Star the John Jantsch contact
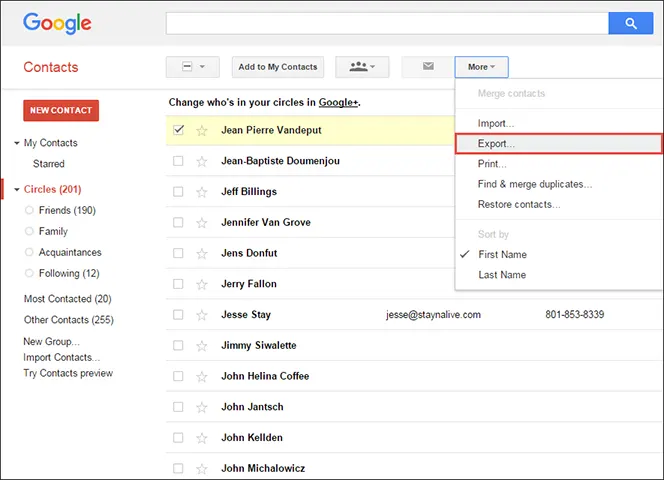Screen dimensions: 664x480 point(202,408)
